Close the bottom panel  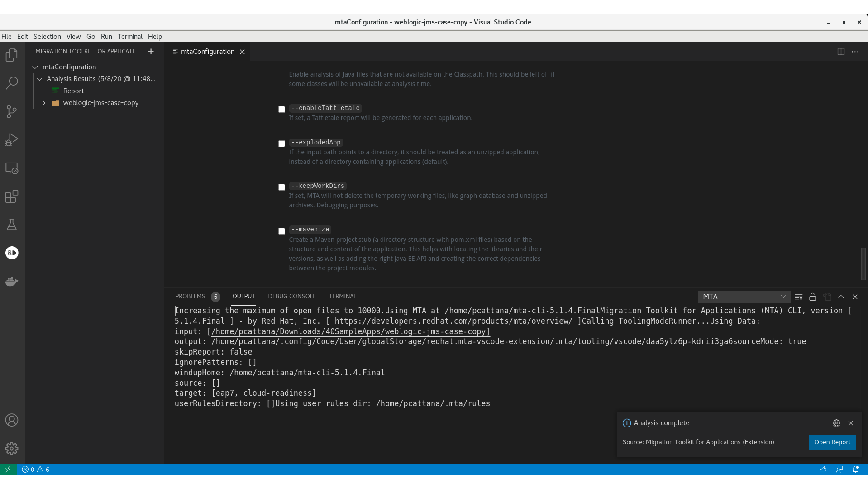[x=855, y=297]
